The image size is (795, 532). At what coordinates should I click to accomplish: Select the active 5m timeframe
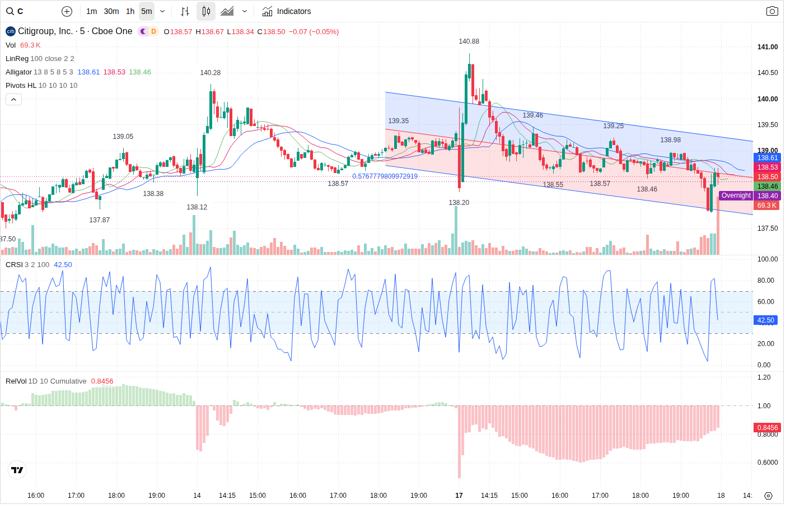click(147, 11)
